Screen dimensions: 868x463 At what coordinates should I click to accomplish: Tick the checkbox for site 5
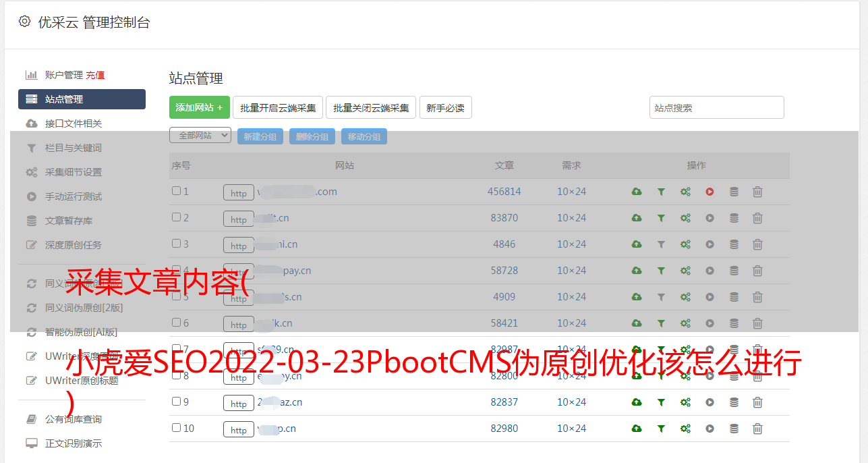pyautogui.click(x=176, y=296)
